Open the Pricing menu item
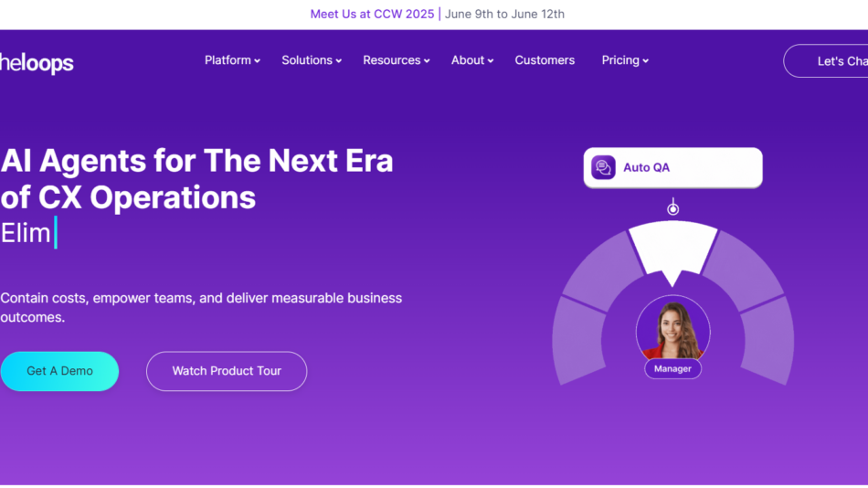 (625, 60)
